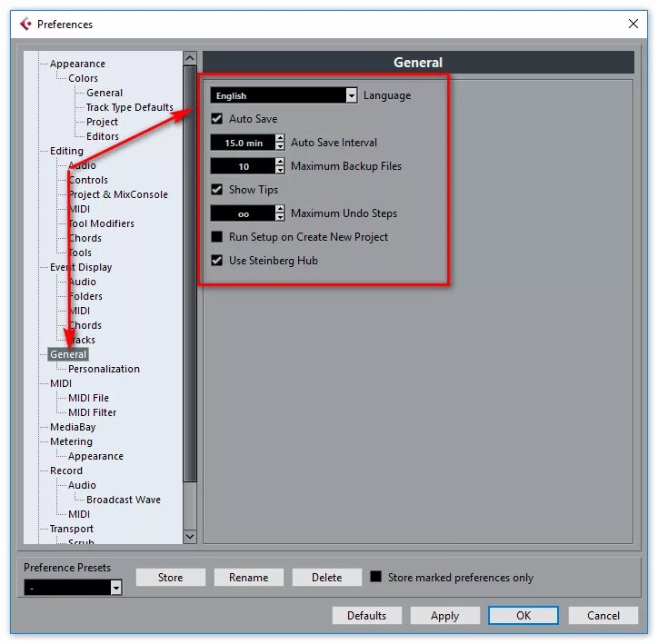Increase Maximum Undo Steps value

click(280, 209)
